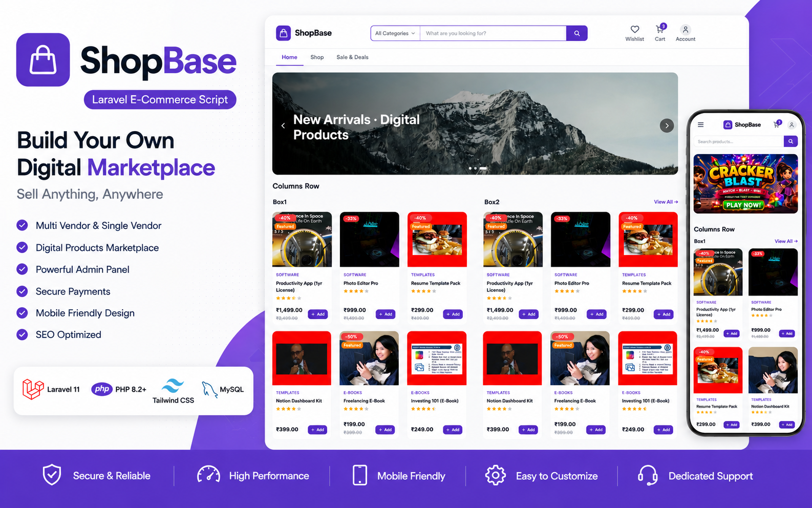Go to previous slide with hero banner left arrow
The image size is (812, 508).
pyautogui.click(x=283, y=125)
